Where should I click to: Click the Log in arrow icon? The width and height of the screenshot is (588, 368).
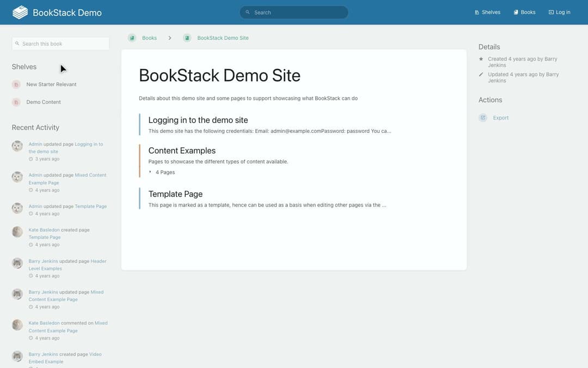pyautogui.click(x=551, y=13)
